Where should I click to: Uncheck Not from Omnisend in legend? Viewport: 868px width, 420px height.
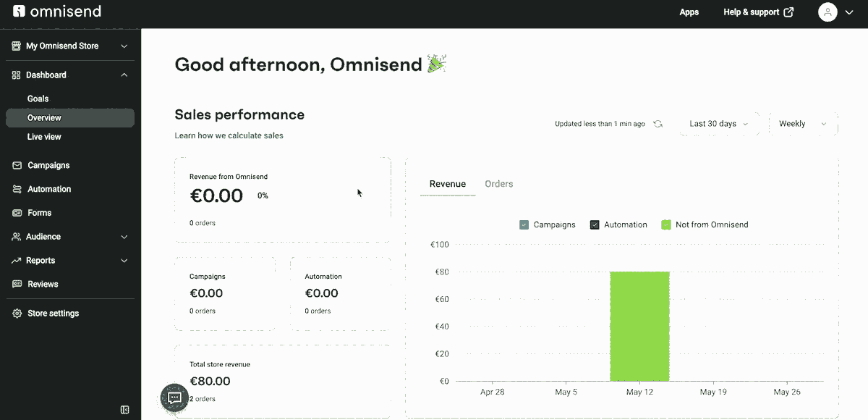pos(665,224)
